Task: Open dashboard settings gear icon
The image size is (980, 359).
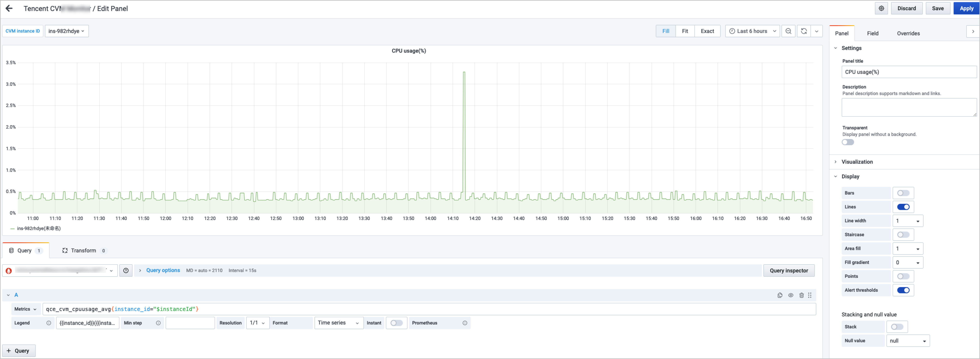Action: pos(881,8)
